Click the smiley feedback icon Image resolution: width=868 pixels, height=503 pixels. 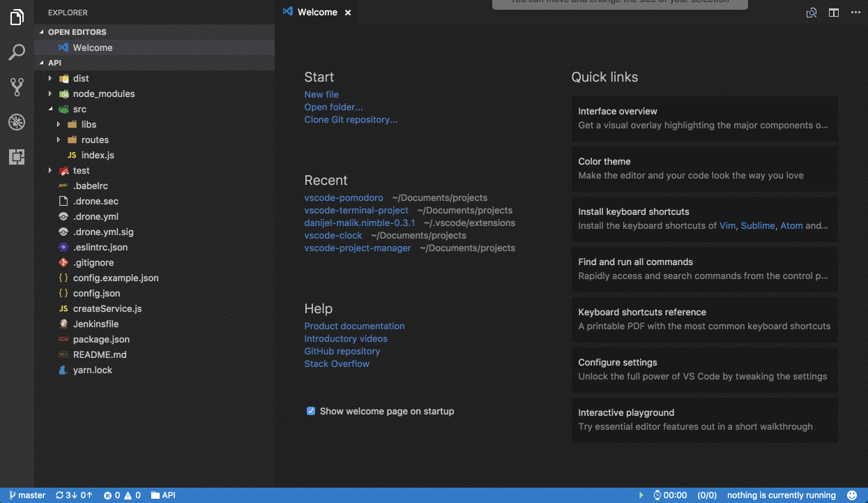pyautogui.click(x=851, y=495)
